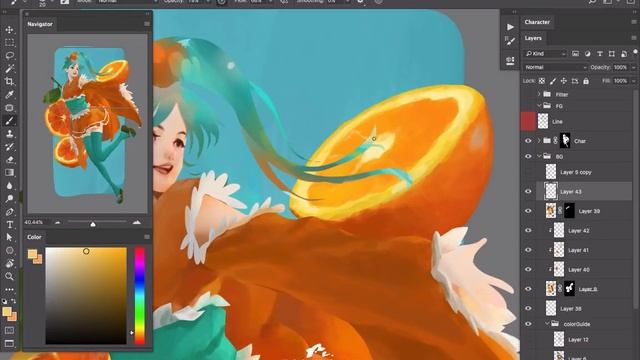Viewport: 640px width, 360px height.
Task: Select the Zoom tool
Action: pos(9,277)
